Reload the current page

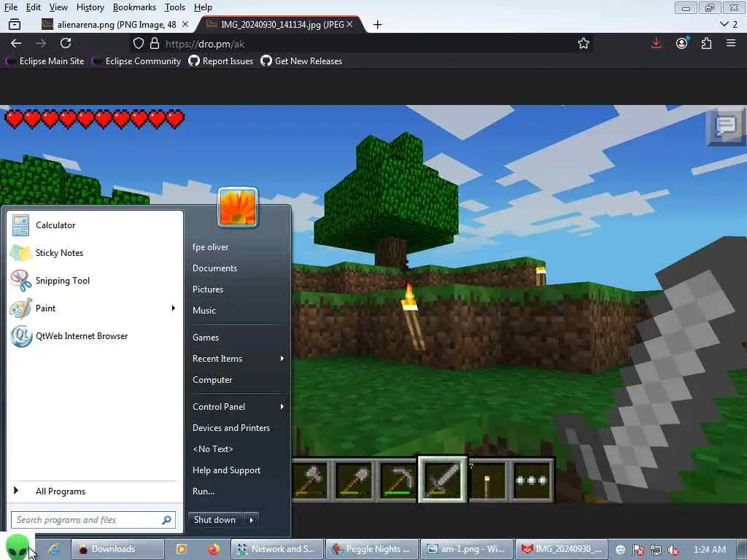66,43
